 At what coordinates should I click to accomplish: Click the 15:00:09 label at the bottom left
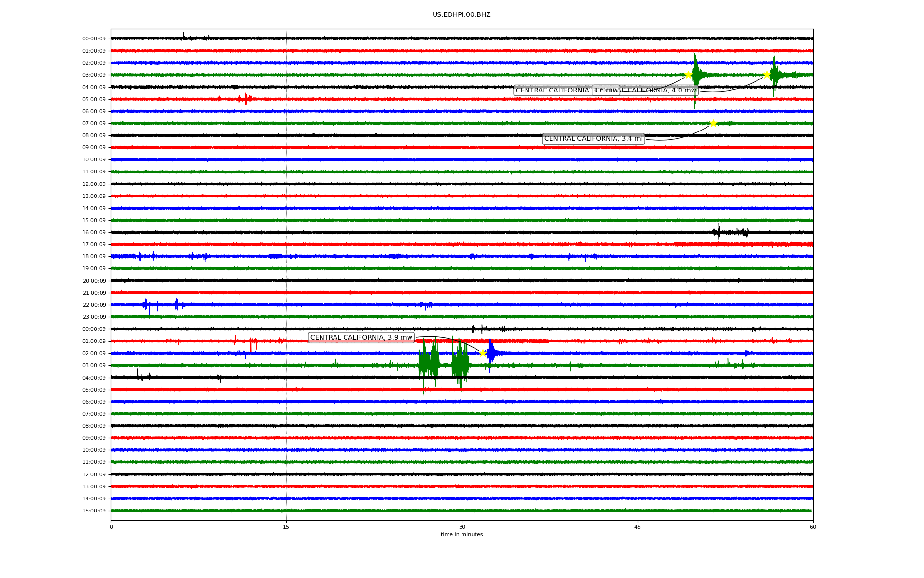click(94, 511)
